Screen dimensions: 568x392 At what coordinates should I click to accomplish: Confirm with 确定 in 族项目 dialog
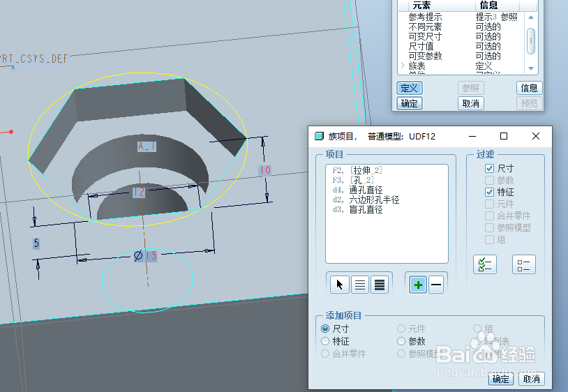(x=500, y=379)
